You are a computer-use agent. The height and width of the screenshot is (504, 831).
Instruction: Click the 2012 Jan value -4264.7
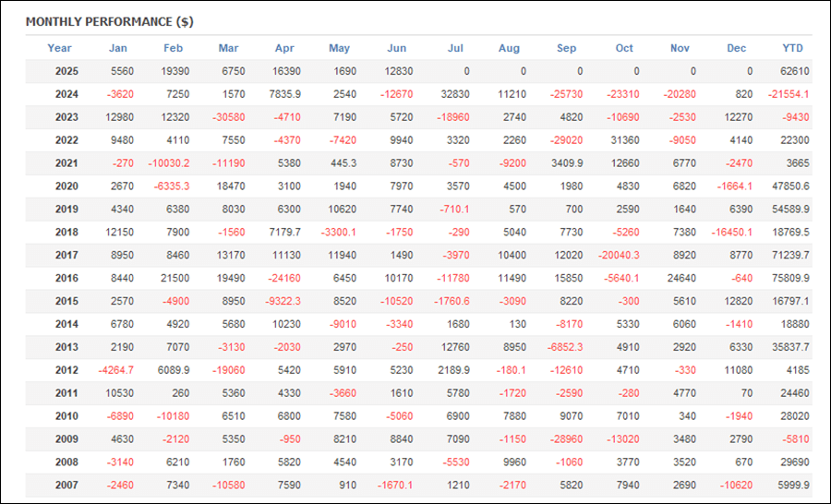[x=116, y=370]
